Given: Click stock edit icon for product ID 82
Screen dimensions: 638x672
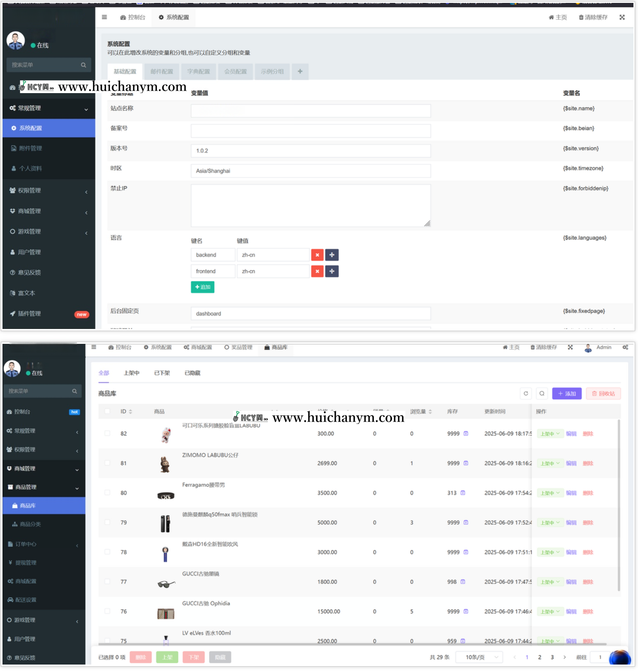Looking at the screenshot, I should point(466,434).
